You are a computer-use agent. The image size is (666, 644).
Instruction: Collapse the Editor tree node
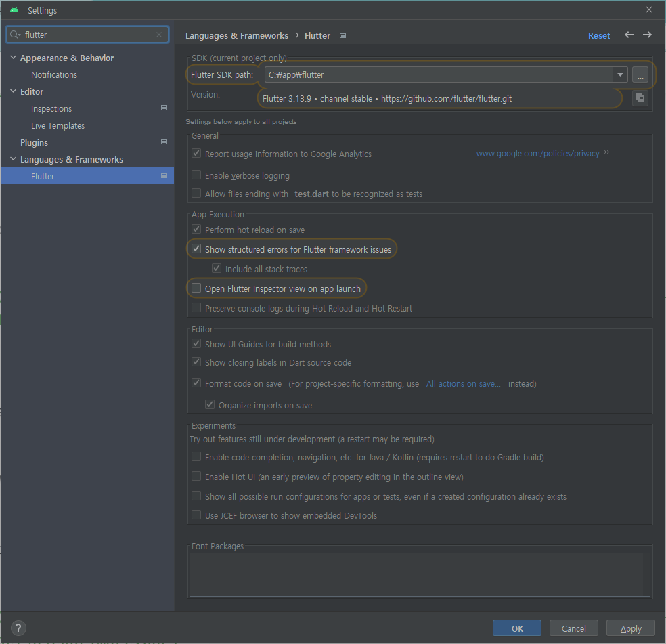(13, 91)
